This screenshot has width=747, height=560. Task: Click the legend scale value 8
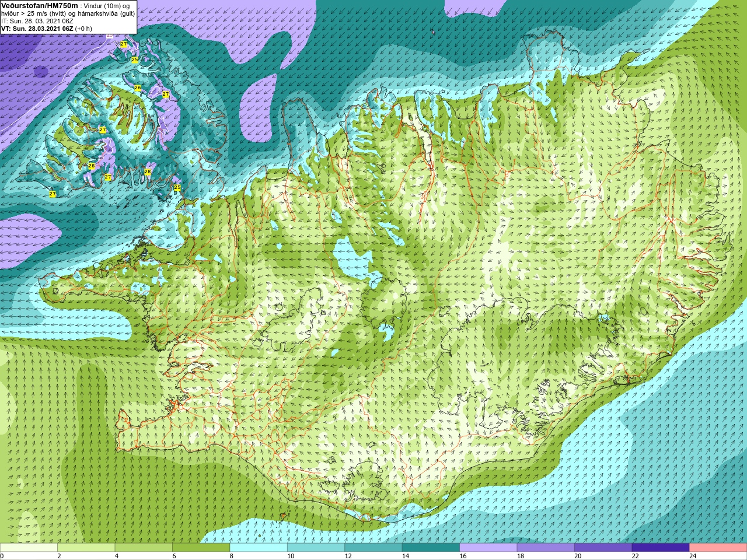pyautogui.click(x=232, y=556)
